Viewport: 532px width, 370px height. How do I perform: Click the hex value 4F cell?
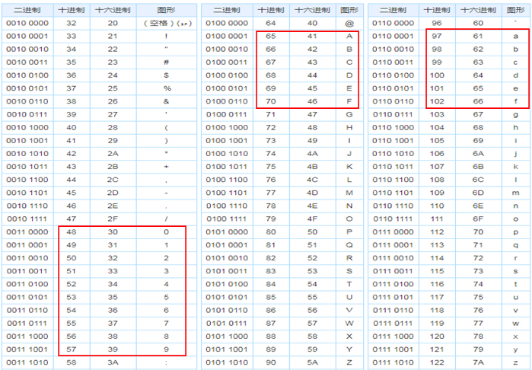pyautogui.click(x=312, y=219)
